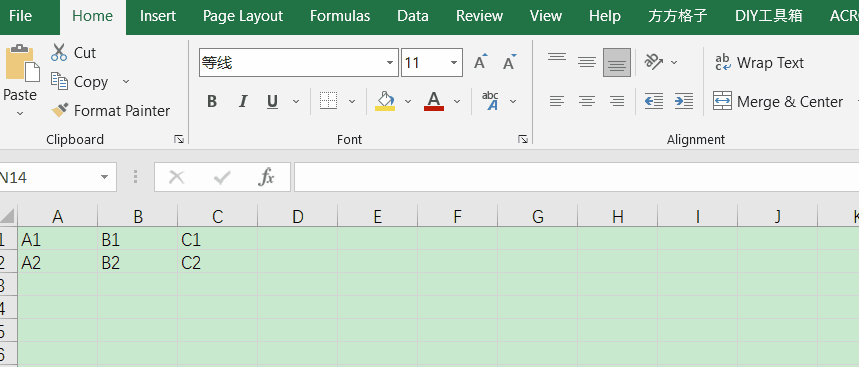The width and height of the screenshot is (859, 367).
Task: Set Bottom Align for cell text
Action: (617, 62)
